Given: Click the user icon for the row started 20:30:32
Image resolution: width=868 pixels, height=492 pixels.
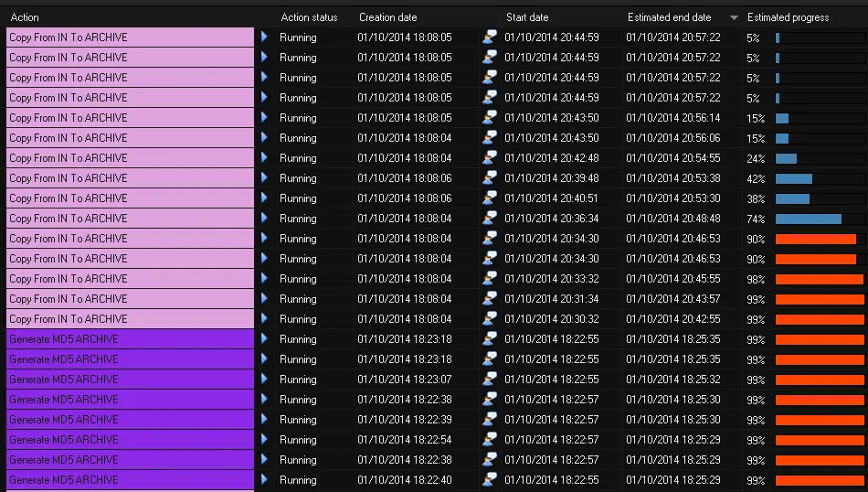Looking at the screenshot, I should (490, 319).
